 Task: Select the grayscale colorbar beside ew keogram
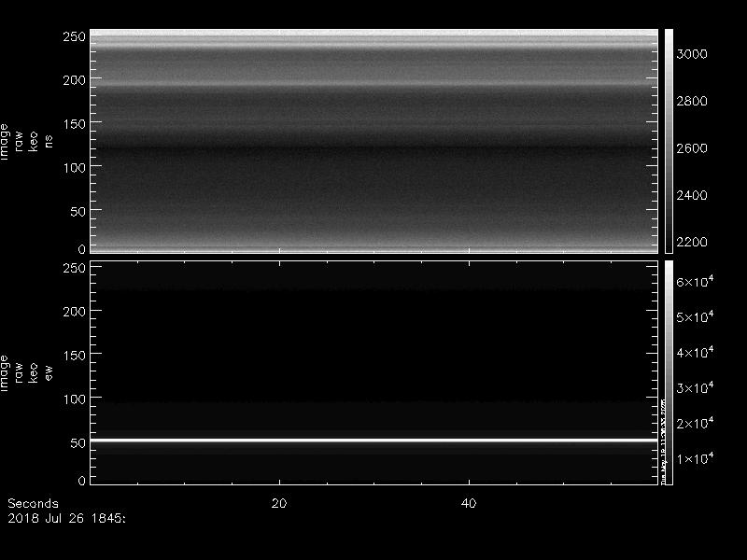(669, 372)
